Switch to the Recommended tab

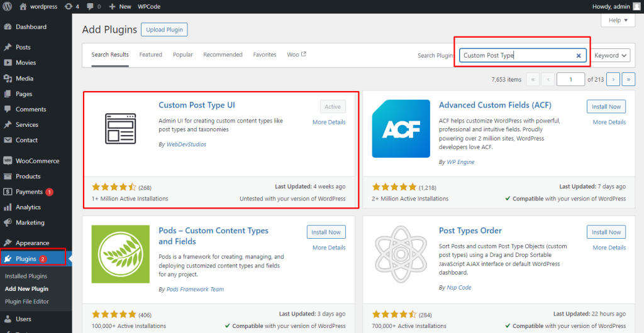tap(223, 55)
